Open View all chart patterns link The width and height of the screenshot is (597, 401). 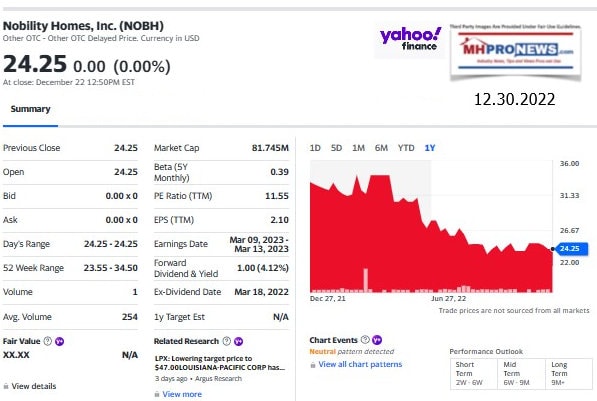pos(360,364)
